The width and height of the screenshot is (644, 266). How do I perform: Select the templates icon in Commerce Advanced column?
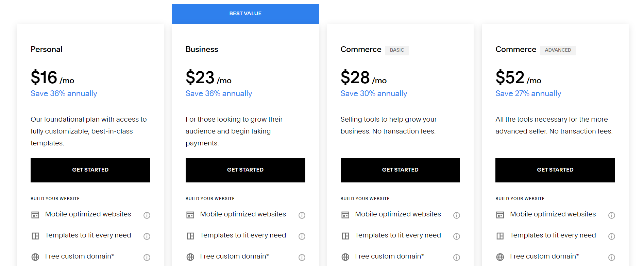(x=500, y=236)
